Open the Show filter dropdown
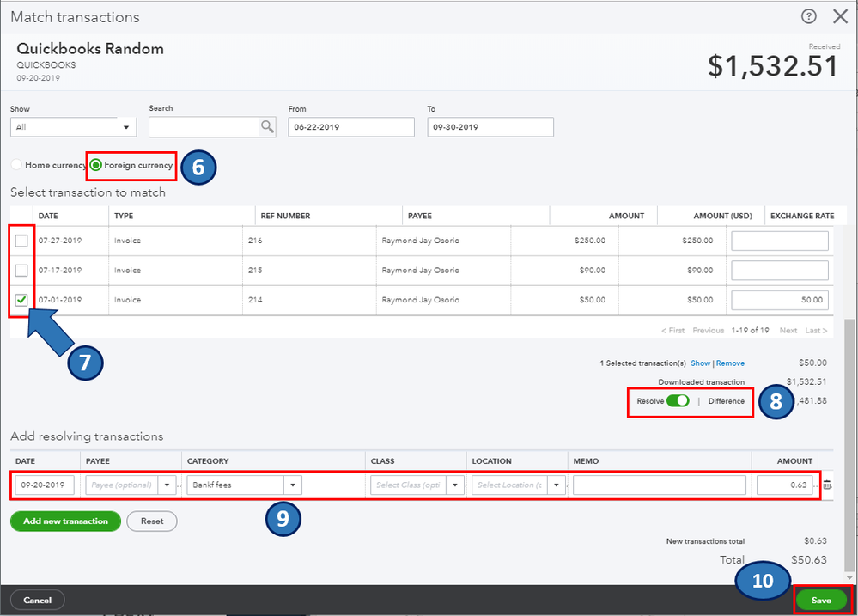Viewport: 858px width, 616px height. coord(73,127)
